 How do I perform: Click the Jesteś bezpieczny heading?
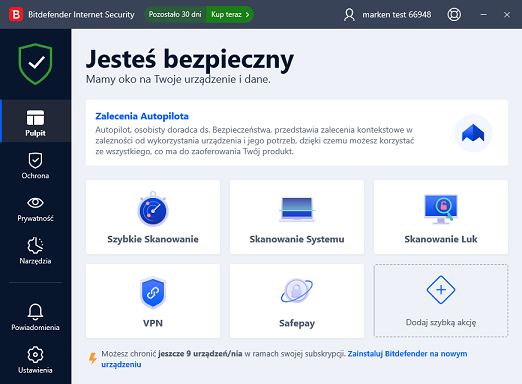(x=190, y=60)
